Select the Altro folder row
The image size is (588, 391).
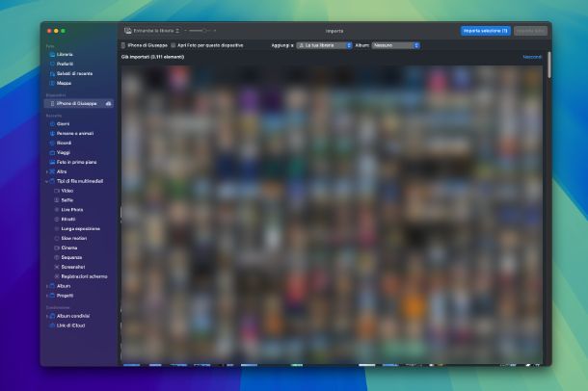(x=79, y=171)
